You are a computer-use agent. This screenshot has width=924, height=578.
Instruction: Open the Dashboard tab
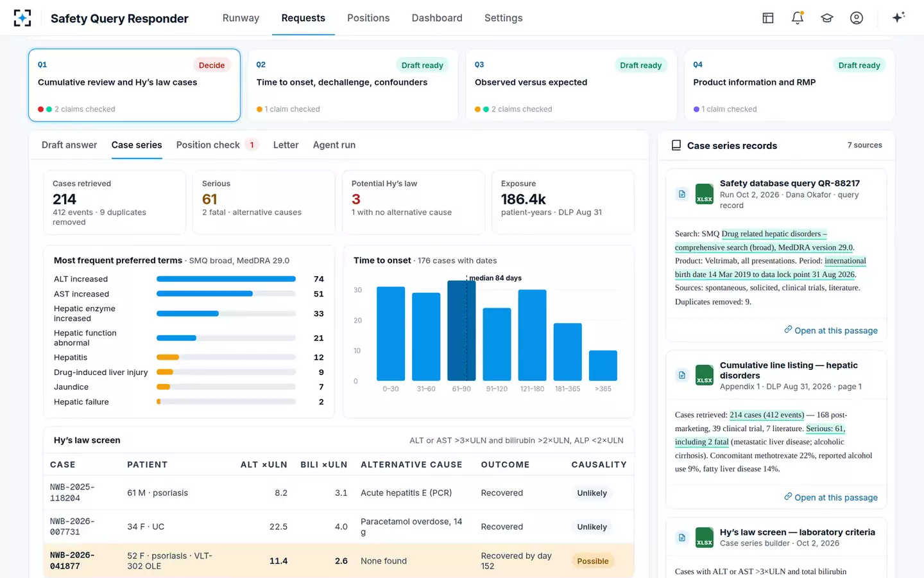coord(437,18)
